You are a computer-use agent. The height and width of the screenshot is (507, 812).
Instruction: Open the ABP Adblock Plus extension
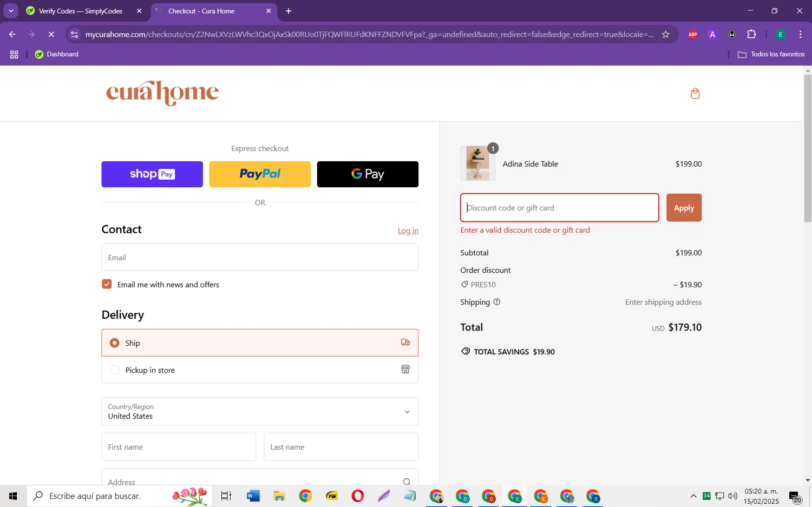(693, 35)
